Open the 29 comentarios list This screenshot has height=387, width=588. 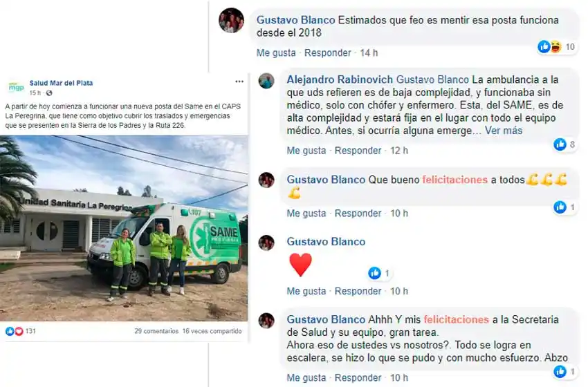[x=156, y=331]
